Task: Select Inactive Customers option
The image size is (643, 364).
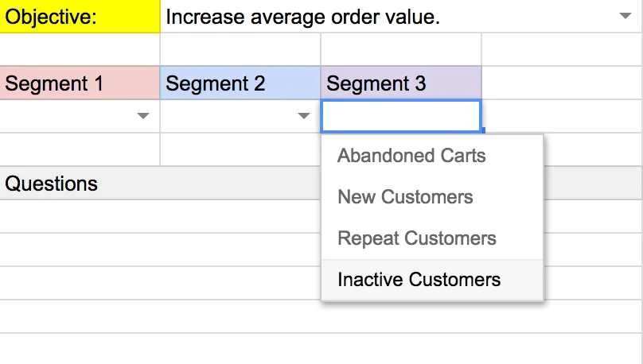Action: (x=419, y=280)
